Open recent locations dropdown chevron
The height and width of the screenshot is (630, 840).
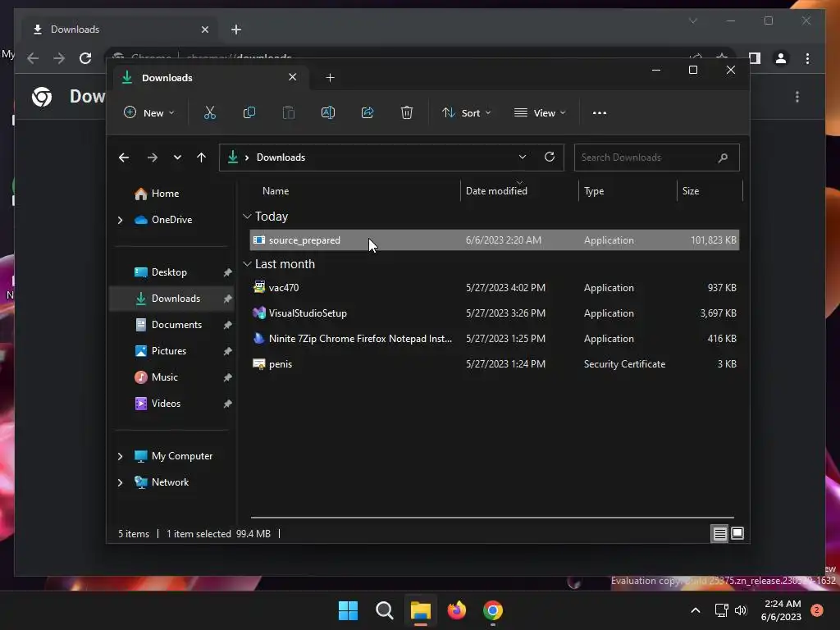point(177,157)
